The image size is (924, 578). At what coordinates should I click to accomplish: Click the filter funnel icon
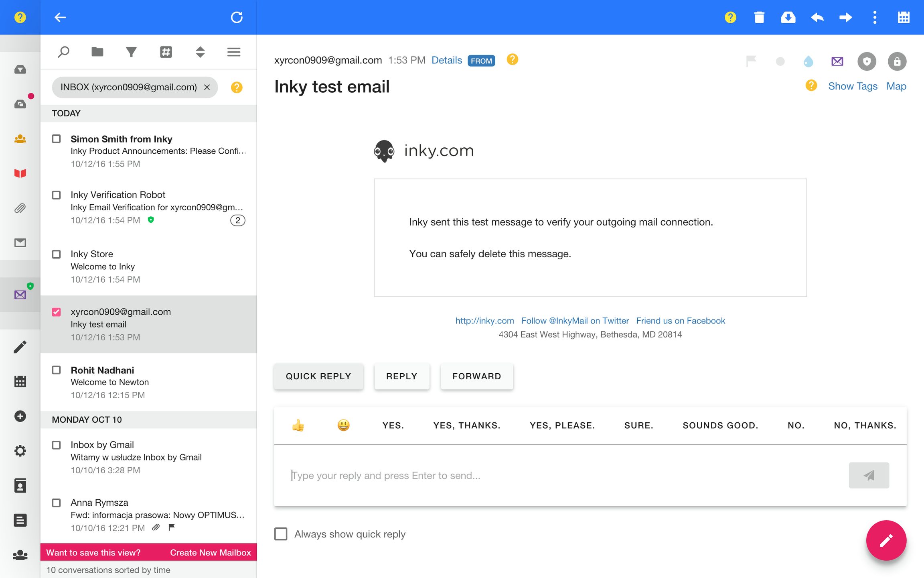[131, 52]
